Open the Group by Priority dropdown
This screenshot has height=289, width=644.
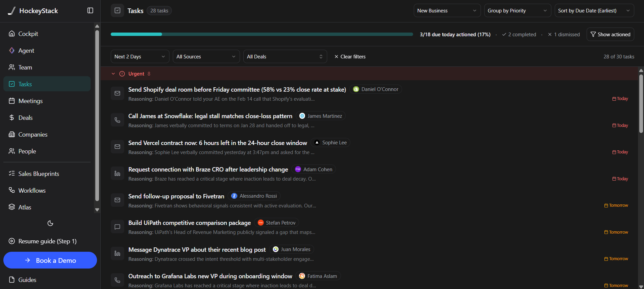(517, 10)
